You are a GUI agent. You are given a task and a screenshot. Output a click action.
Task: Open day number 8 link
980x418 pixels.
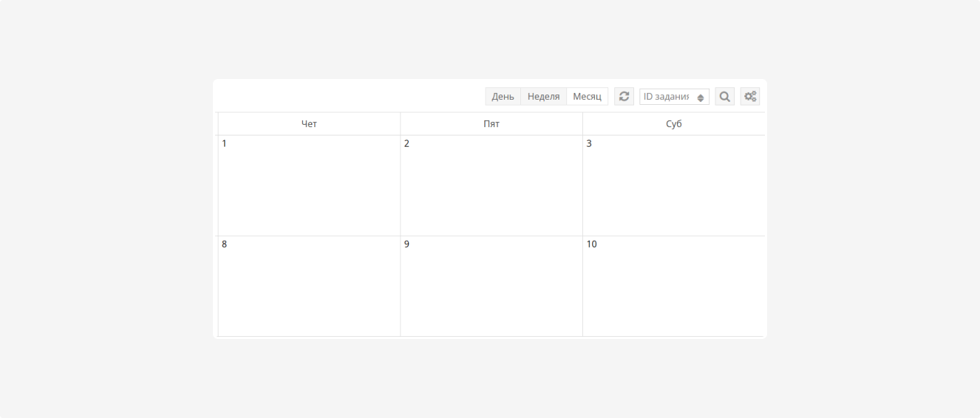coord(225,244)
